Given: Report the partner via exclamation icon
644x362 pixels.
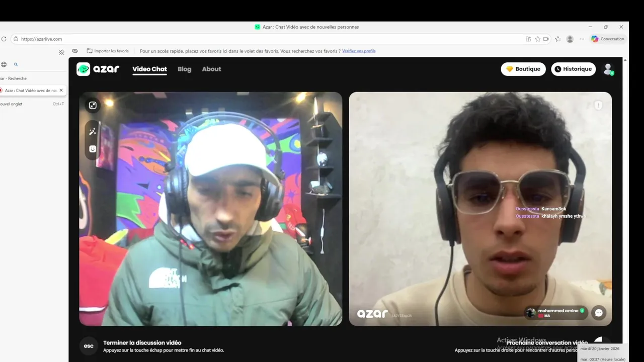Looking at the screenshot, I should click(598, 105).
